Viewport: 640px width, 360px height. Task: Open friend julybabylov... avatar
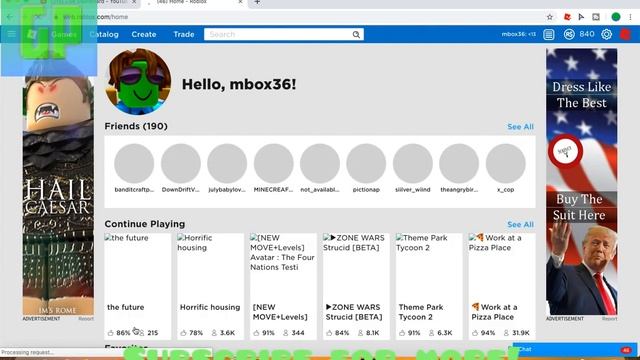227,163
